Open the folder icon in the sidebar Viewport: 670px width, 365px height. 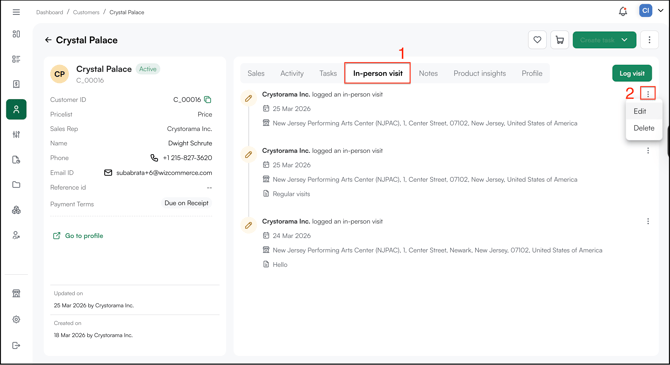coord(16,185)
